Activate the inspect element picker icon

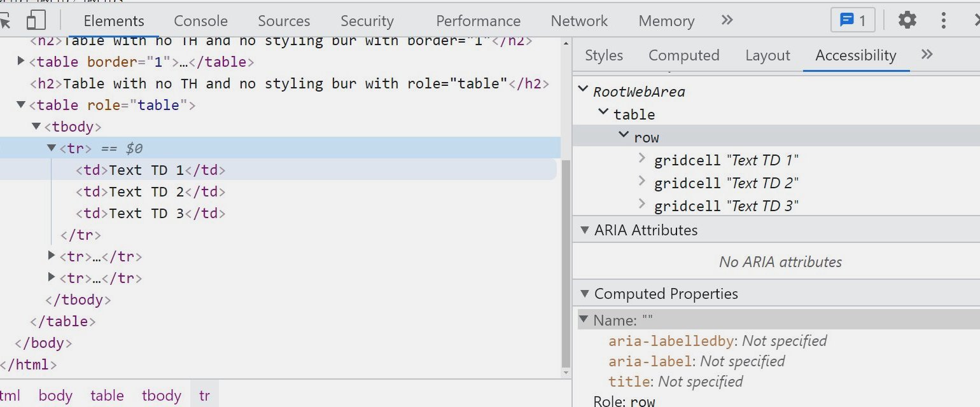(5, 20)
